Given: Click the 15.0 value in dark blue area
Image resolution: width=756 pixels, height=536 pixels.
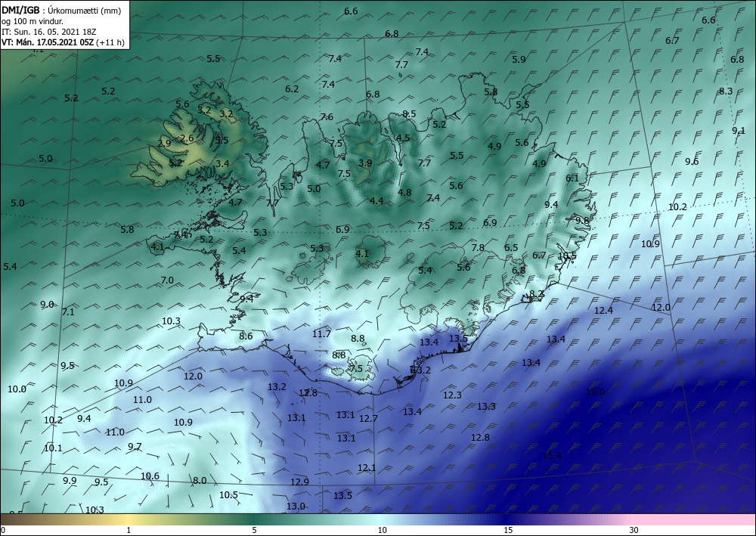Looking at the screenshot, I should coord(595,392).
